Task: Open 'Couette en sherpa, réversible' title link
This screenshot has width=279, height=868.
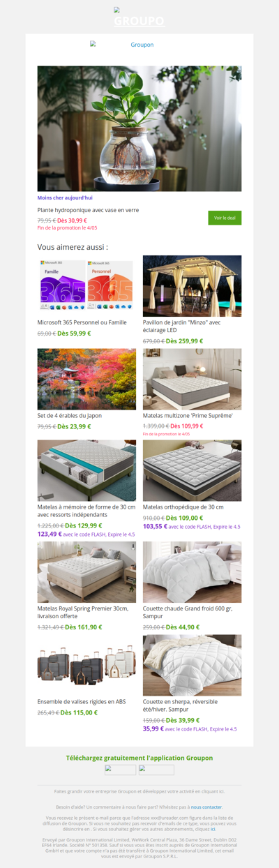Action: tap(188, 706)
